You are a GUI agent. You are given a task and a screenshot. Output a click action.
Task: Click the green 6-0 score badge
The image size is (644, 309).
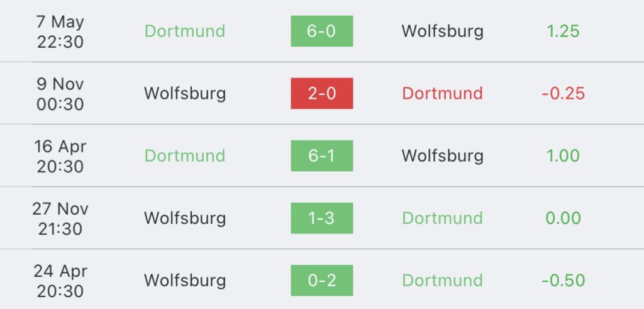[x=321, y=31]
